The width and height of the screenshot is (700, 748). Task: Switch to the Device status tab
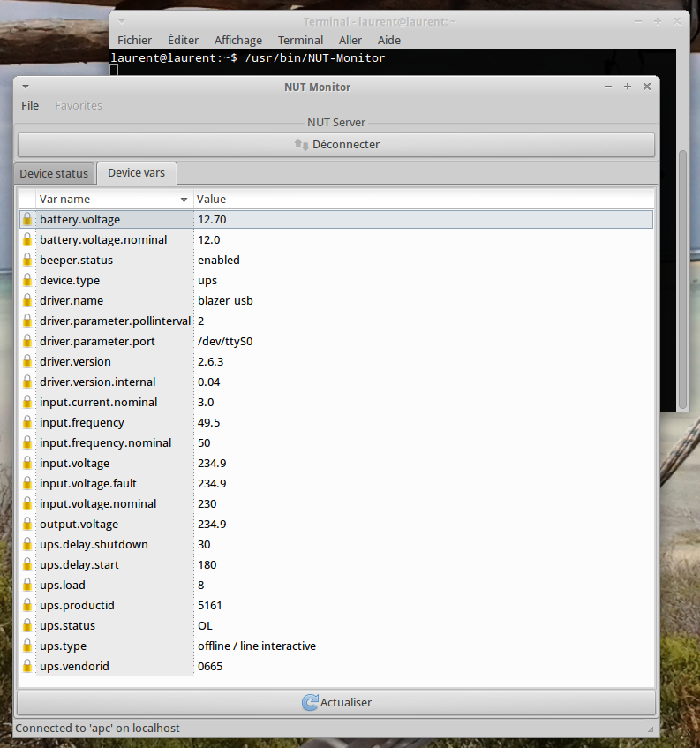click(x=54, y=173)
